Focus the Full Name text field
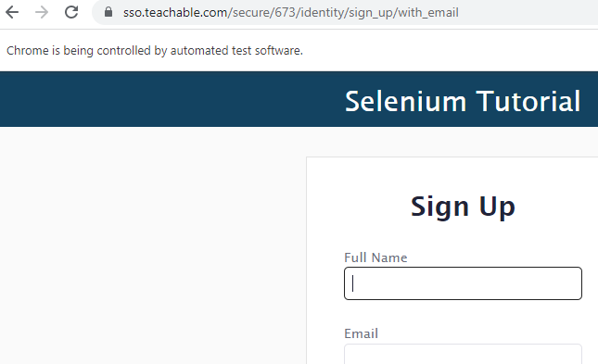The image size is (598, 364). 463,283
